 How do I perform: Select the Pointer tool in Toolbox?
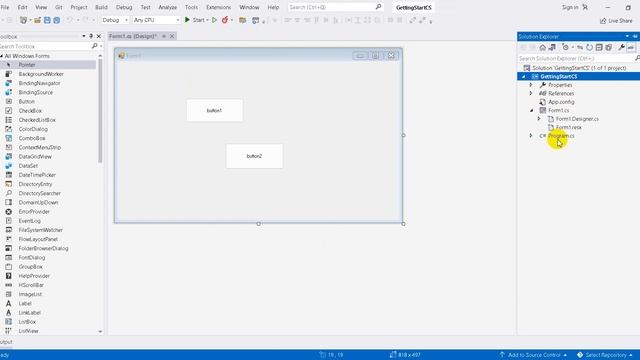coord(48,65)
